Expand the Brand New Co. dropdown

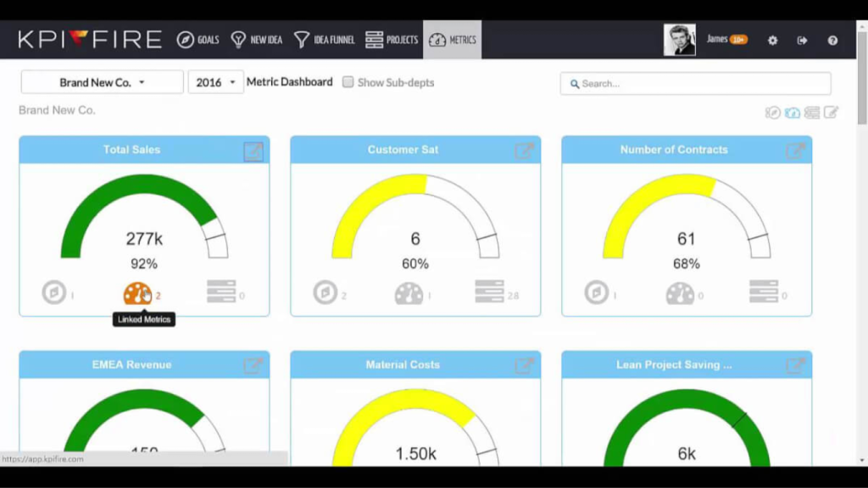(x=102, y=82)
